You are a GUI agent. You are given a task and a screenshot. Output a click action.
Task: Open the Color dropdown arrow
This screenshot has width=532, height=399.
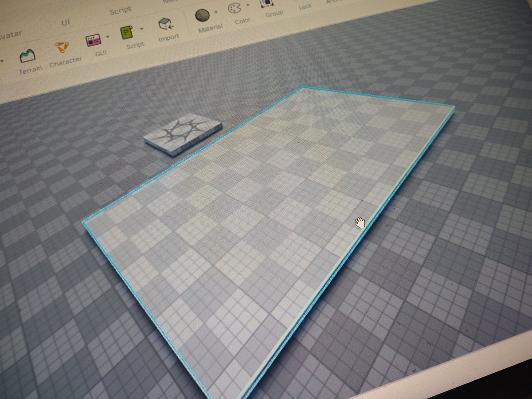point(247,5)
